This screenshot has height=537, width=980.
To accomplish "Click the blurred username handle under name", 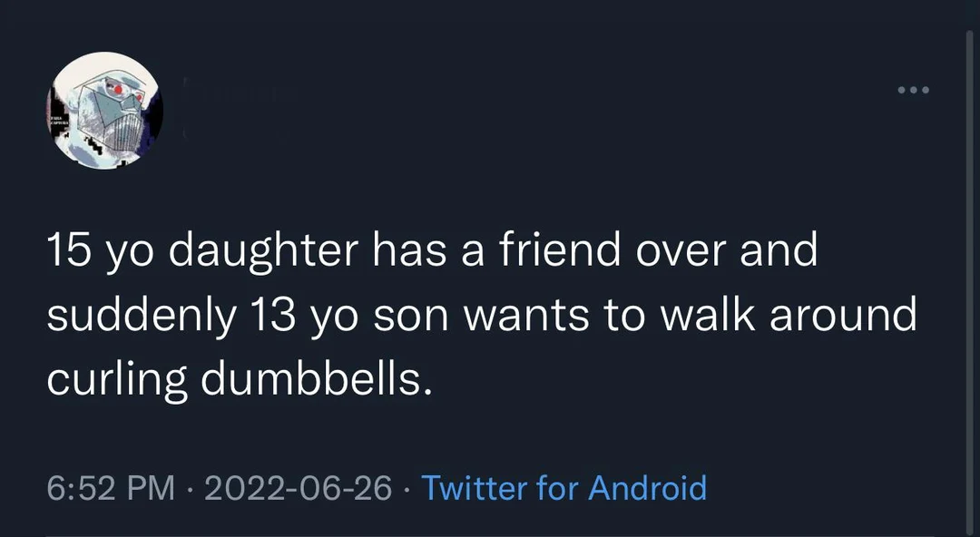I will coord(238,133).
